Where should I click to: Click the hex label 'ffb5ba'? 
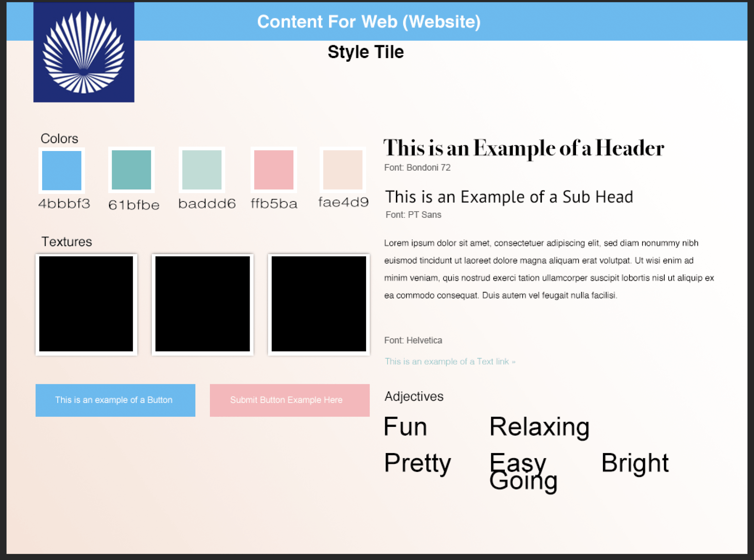274,204
